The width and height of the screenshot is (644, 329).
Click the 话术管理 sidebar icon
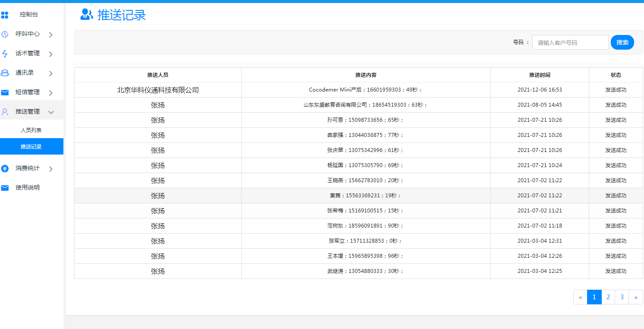(5, 54)
